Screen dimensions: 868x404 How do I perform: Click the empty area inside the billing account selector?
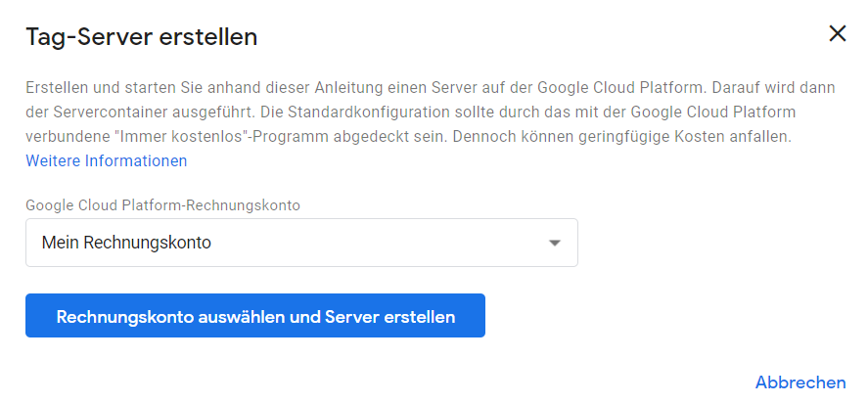click(x=377, y=243)
